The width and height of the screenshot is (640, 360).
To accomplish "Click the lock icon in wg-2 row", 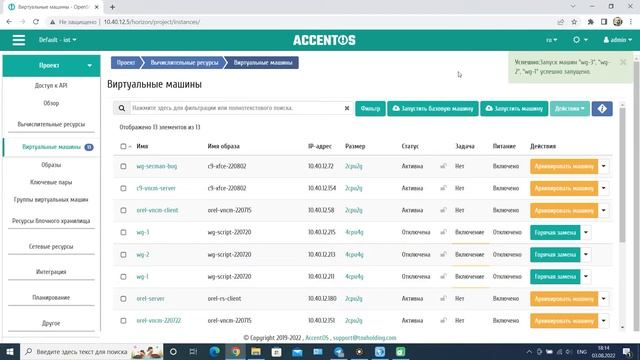I will (443, 254).
